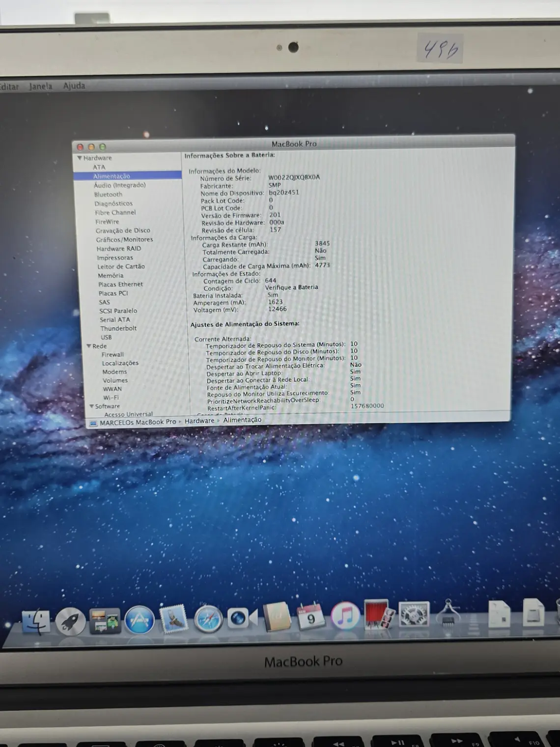Select Memória in the sidebar
Viewport: 560px width, 747px height.
click(111, 276)
